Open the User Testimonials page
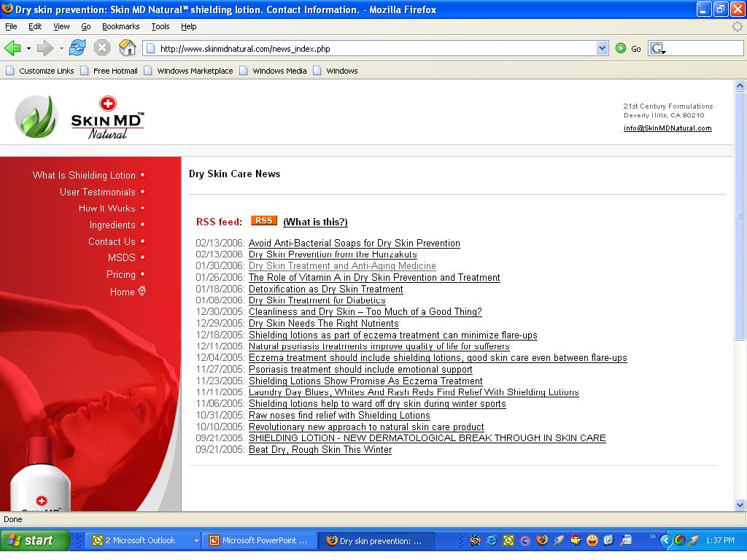The height and width of the screenshot is (560, 747). (x=97, y=192)
